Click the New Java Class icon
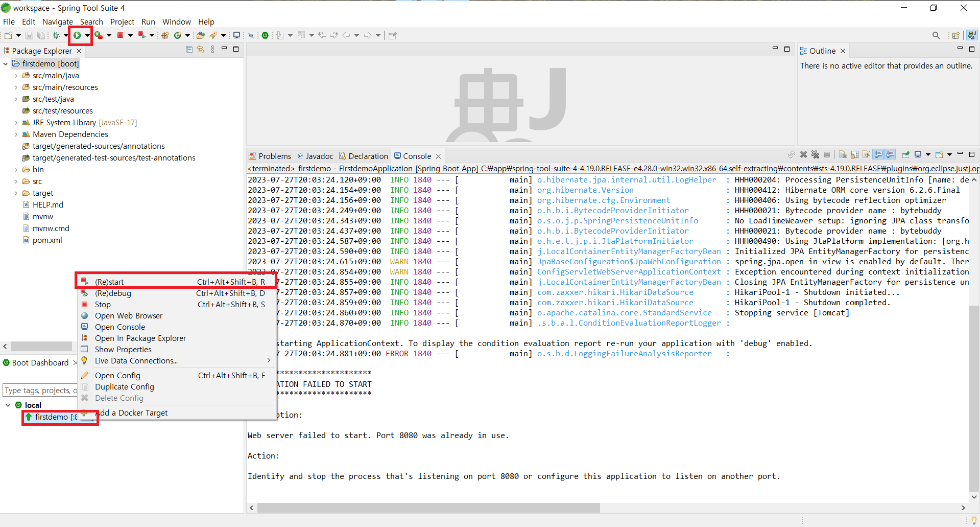This screenshot has width=980, height=527. [178, 35]
